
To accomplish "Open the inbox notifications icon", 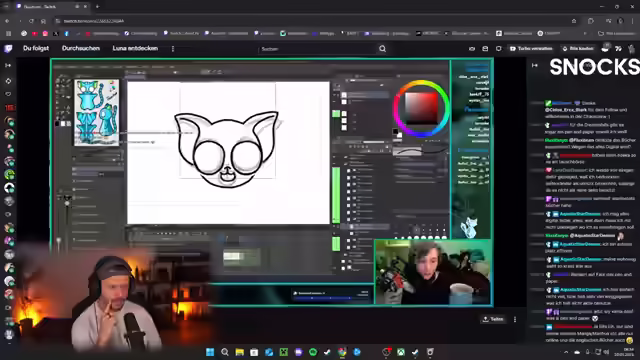I will [x=485, y=49].
